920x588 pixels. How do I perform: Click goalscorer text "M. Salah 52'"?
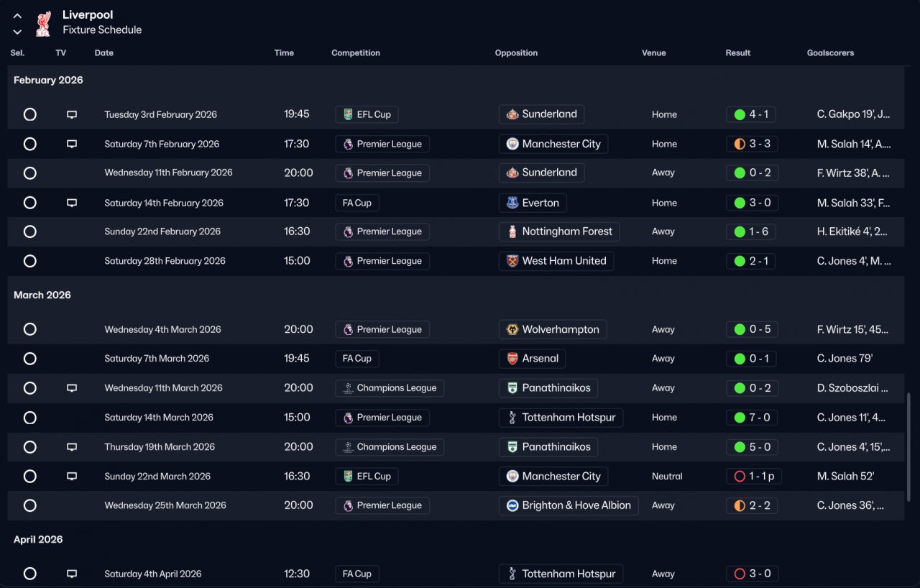click(x=845, y=476)
